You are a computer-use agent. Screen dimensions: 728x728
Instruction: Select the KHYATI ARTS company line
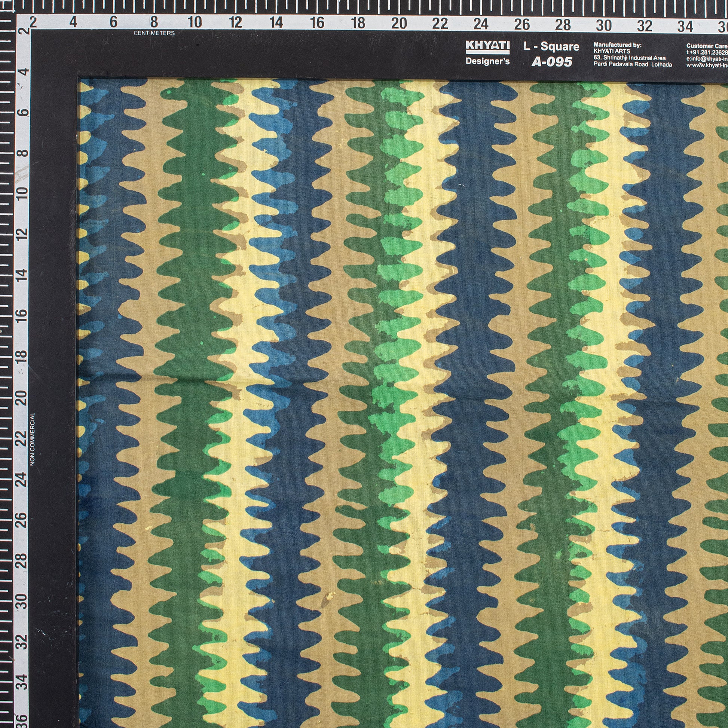612,51
